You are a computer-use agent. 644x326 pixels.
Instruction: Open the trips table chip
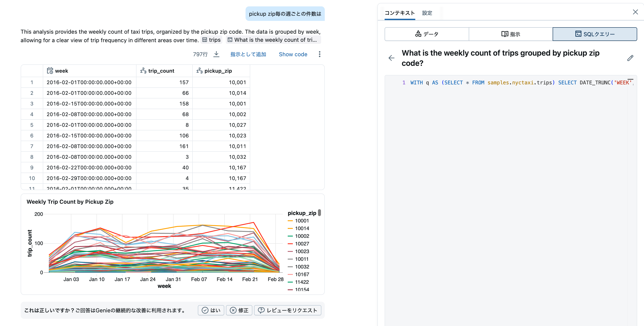(x=211, y=40)
